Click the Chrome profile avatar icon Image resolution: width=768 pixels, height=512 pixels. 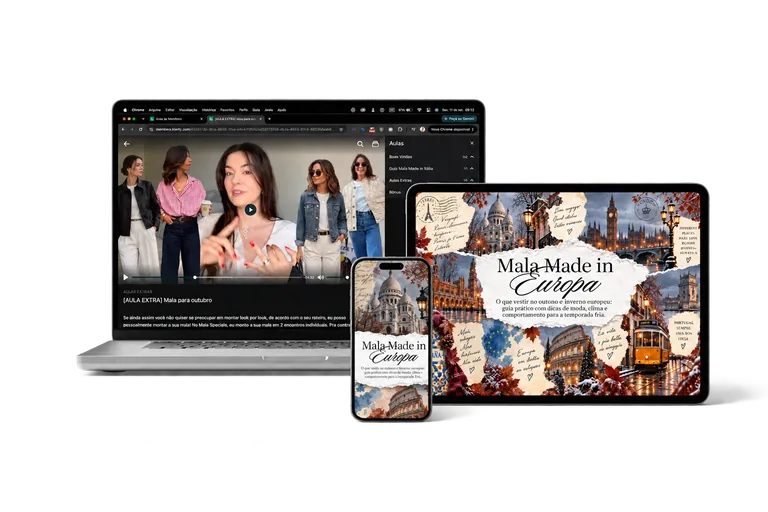coord(422,129)
